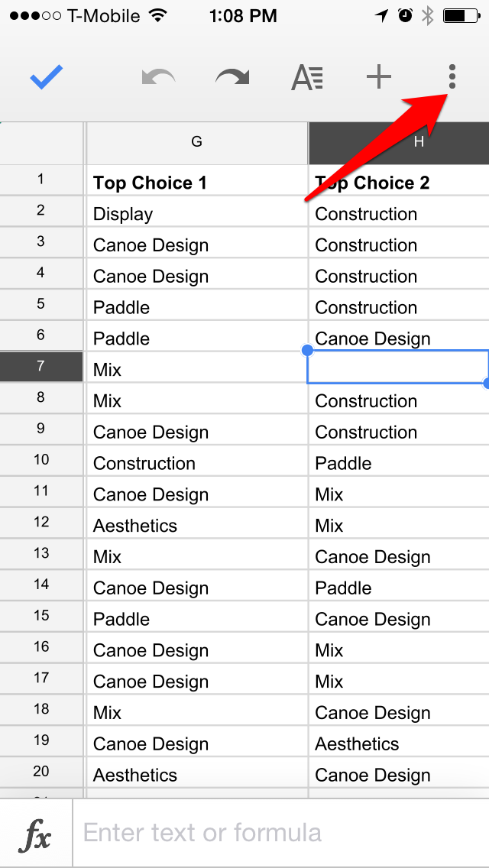Click the Bluetooth icon in status bar
Screen dimensions: 489x868
pyautogui.click(x=428, y=16)
